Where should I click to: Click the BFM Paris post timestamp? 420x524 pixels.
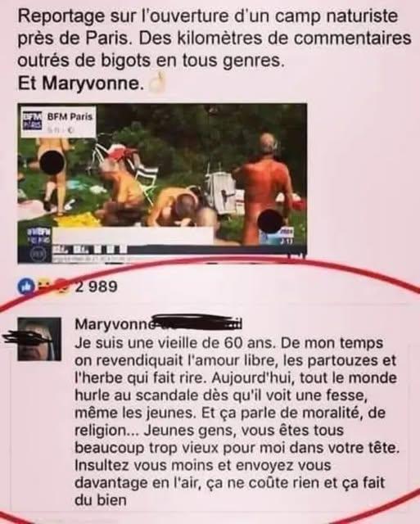61,130
